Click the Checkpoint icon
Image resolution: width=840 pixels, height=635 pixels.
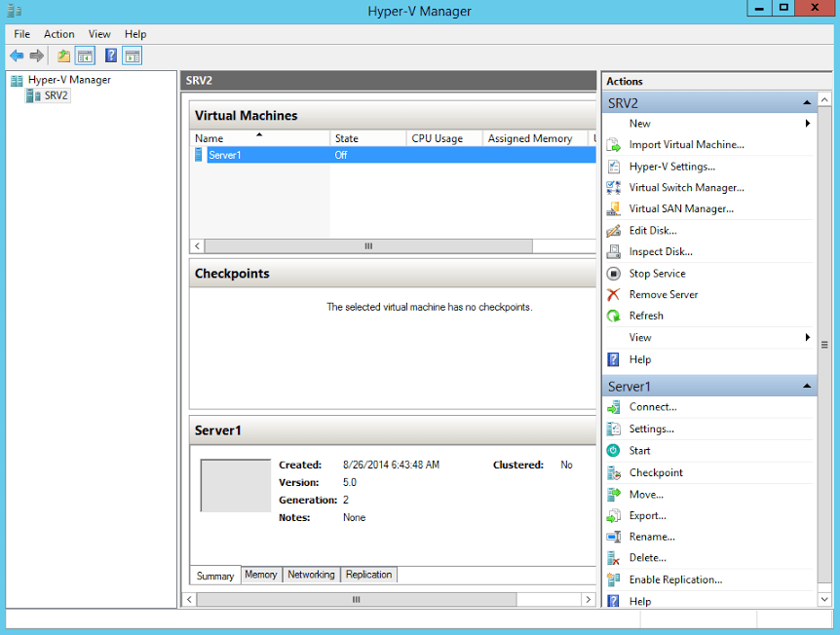(613, 472)
